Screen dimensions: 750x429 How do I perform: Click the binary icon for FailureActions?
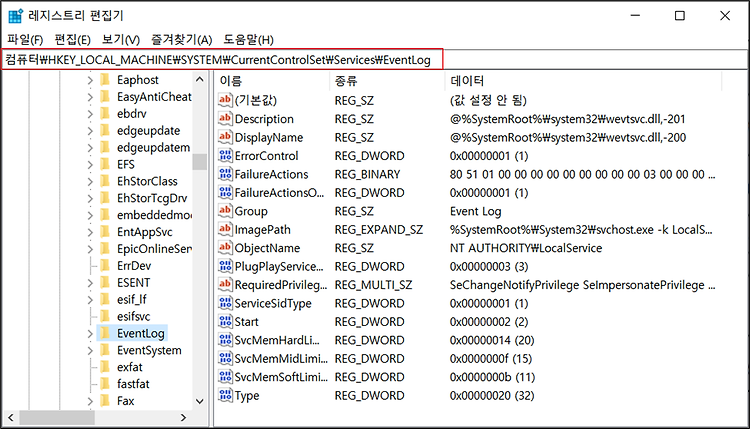225,174
